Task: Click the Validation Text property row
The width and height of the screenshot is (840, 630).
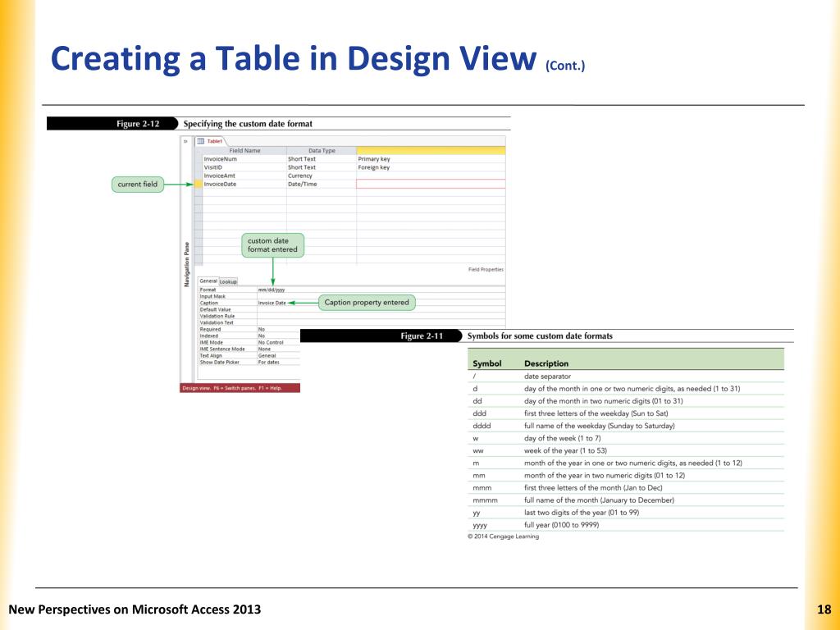Action: [351, 322]
